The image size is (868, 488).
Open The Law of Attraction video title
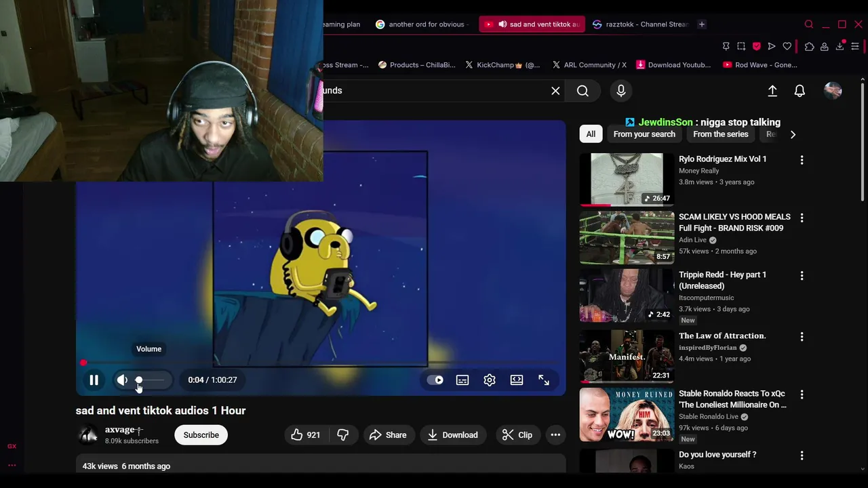[x=722, y=335]
